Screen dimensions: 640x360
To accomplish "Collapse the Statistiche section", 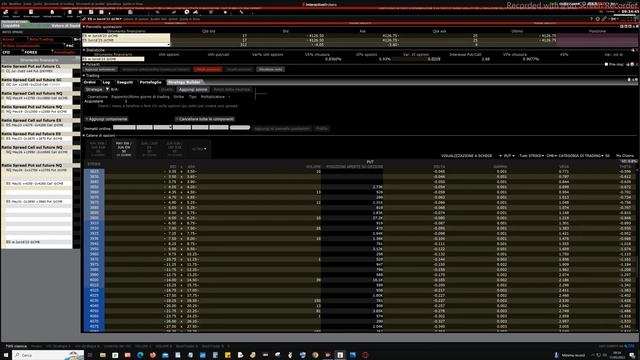I will coord(84,50).
